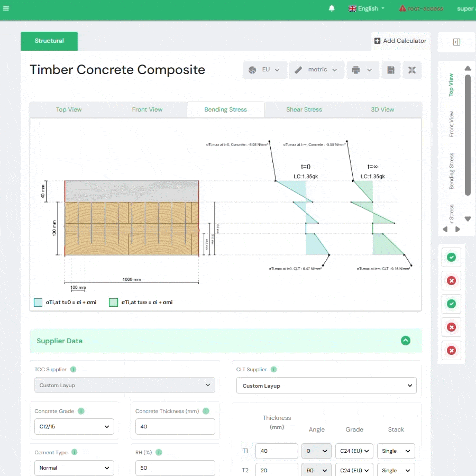Image resolution: width=476 pixels, height=476 pixels.
Task: Click the info icon beside Concrete Grade
Action: pos(80,411)
